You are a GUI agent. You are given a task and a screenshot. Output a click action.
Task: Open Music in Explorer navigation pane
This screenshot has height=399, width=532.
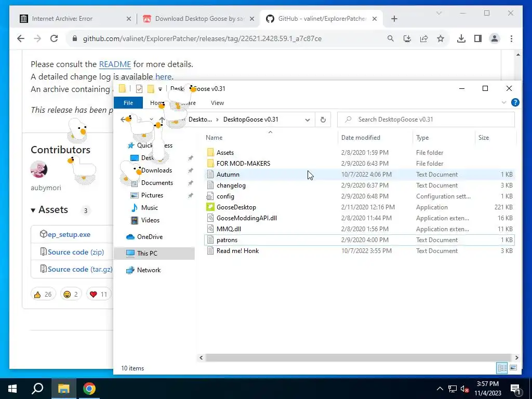pyautogui.click(x=149, y=208)
